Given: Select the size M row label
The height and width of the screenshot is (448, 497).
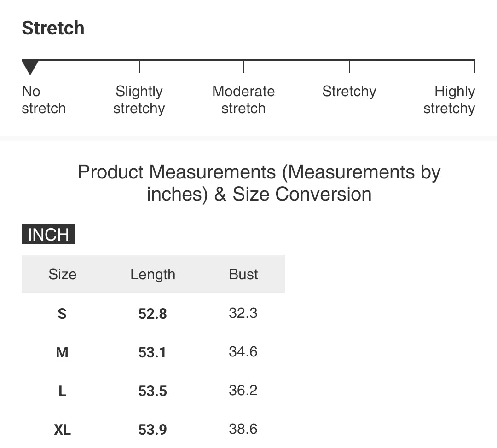Looking at the screenshot, I should pos(62,352).
